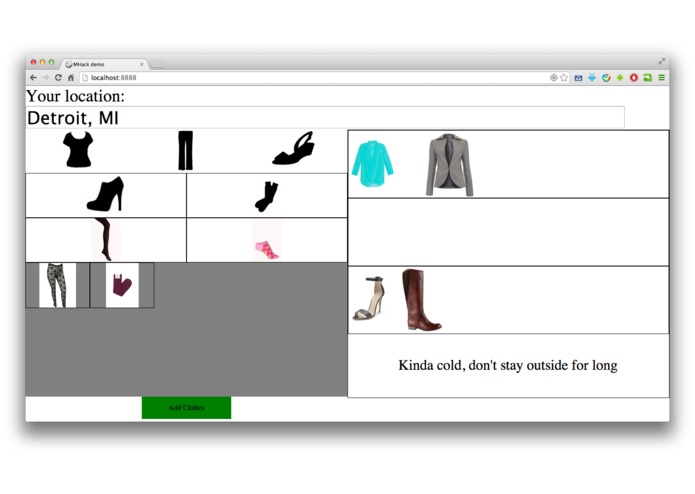Click the gray blazer suggestion

pos(449,165)
